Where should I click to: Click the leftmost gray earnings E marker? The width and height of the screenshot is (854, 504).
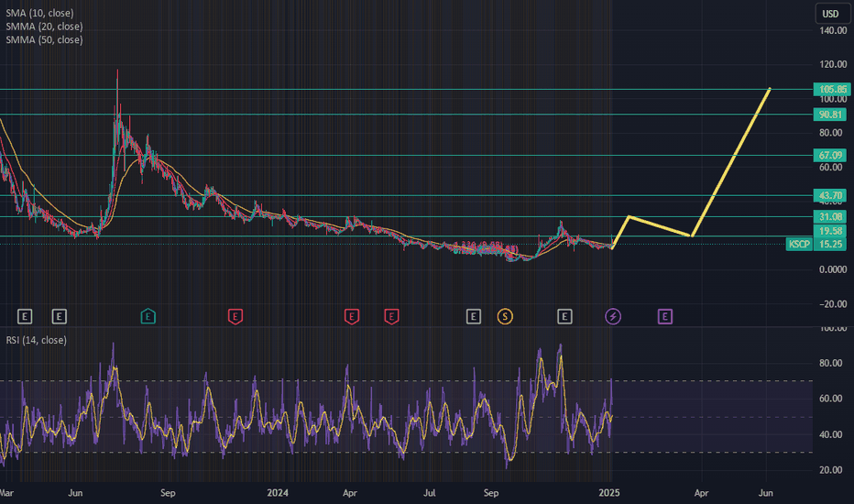pos(25,316)
